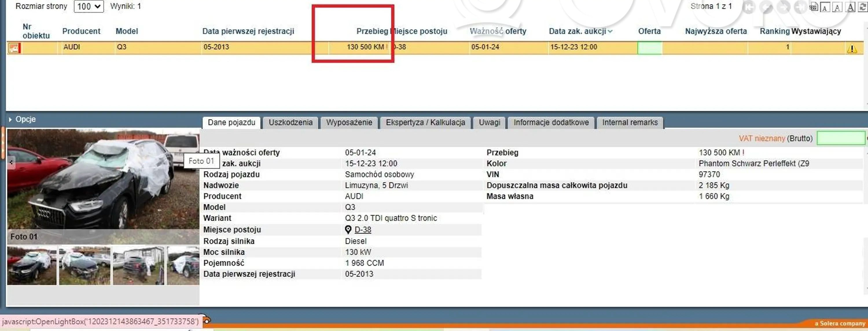Image resolution: width=868 pixels, height=331 pixels.
Task: Open the Ekspertyza / Kalkulacja tab
Action: [x=425, y=123]
